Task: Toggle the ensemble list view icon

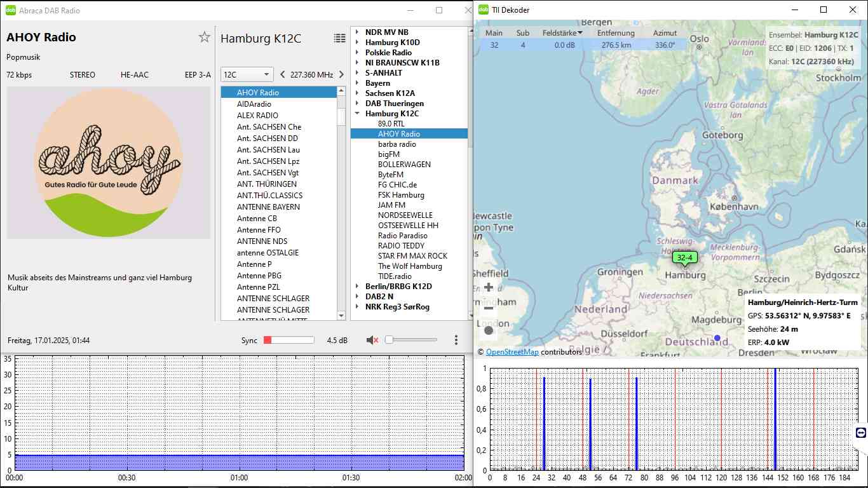Action: click(340, 38)
